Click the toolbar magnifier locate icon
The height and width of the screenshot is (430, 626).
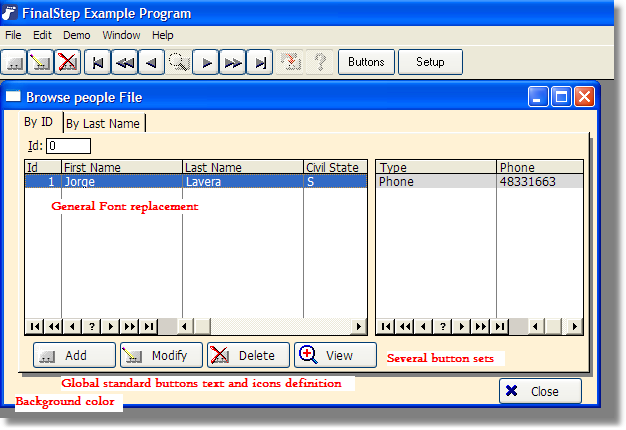[x=178, y=62]
